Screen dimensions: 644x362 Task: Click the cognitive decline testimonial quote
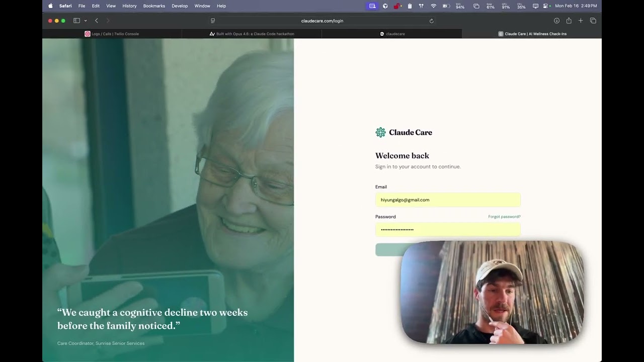pyautogui.click(x=152, y=319)
